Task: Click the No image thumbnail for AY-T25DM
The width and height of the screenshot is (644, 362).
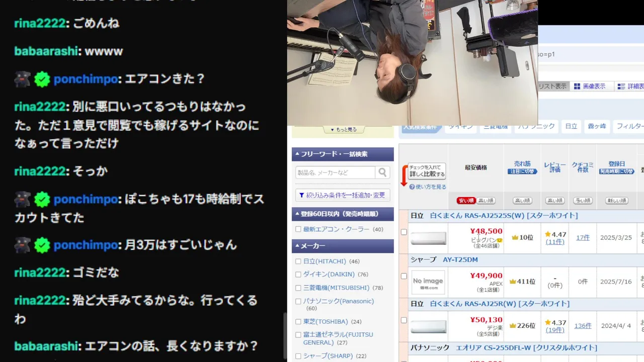Action: (x=428, y=283)
